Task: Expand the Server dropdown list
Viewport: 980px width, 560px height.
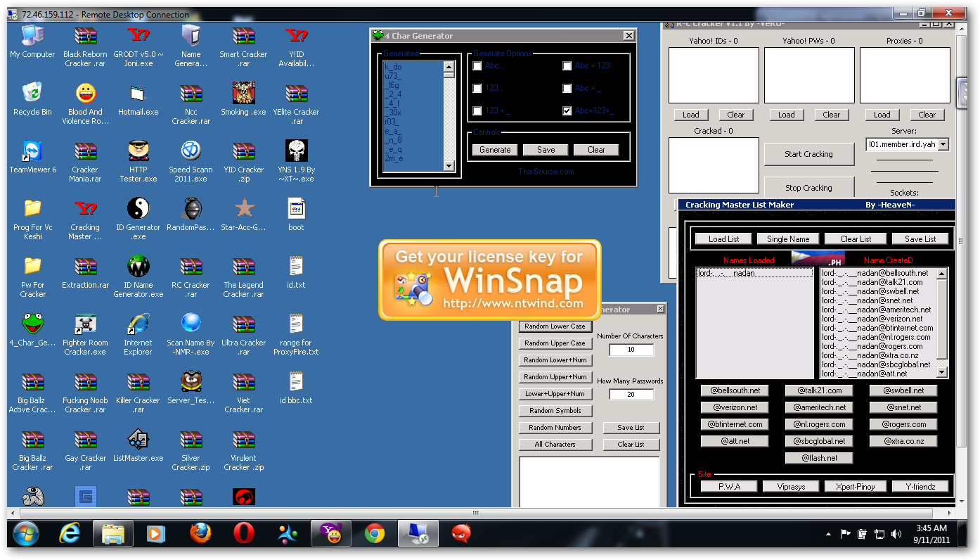Action: click(x=943, y=144)
